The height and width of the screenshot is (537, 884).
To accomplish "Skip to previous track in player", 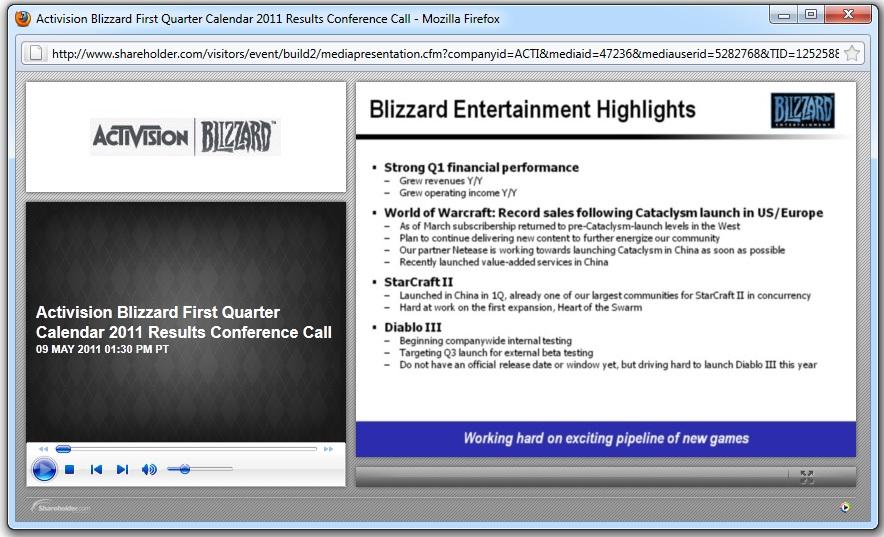I will (x=96, y=469).
